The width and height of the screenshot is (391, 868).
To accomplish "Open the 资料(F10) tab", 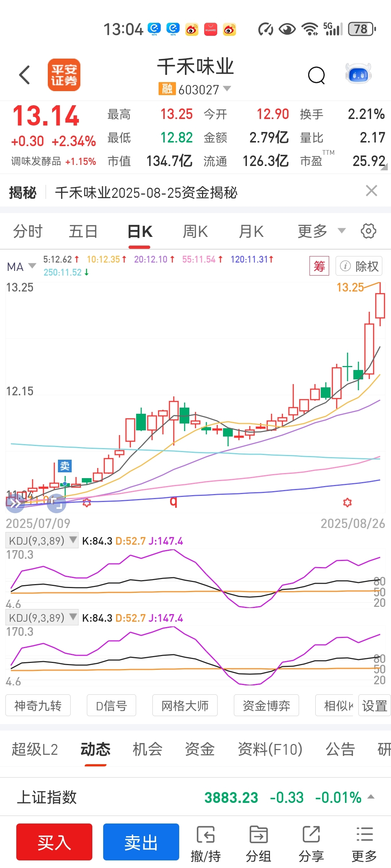I will (270, 749).
